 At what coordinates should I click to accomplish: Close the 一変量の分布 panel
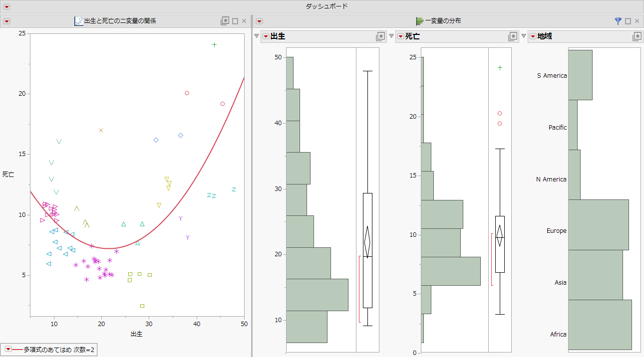(x=637, y=21)
